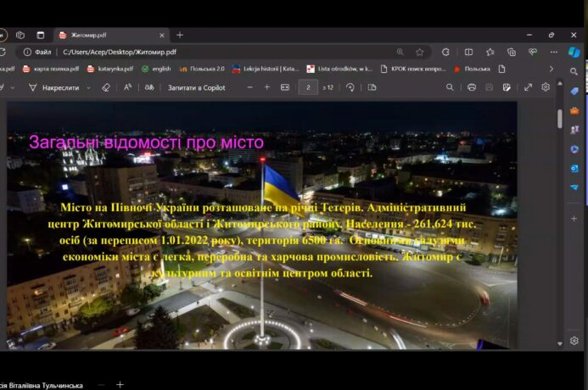Click the zoom in plus button

tap(266, 87)
